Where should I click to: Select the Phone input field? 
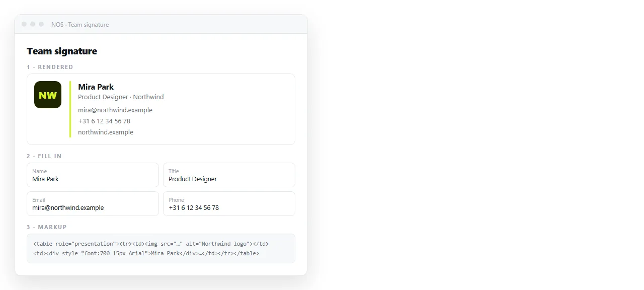click(x=229, y=203)
